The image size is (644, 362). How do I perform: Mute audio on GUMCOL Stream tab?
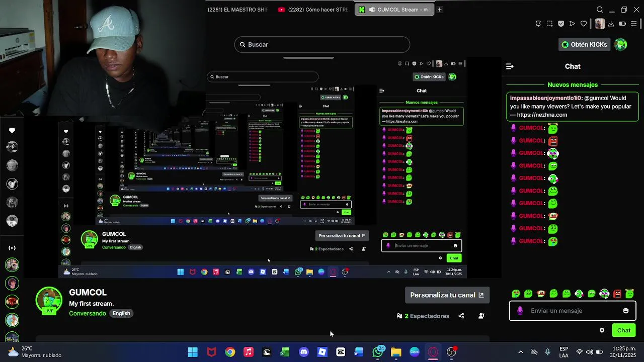(372, 10)
